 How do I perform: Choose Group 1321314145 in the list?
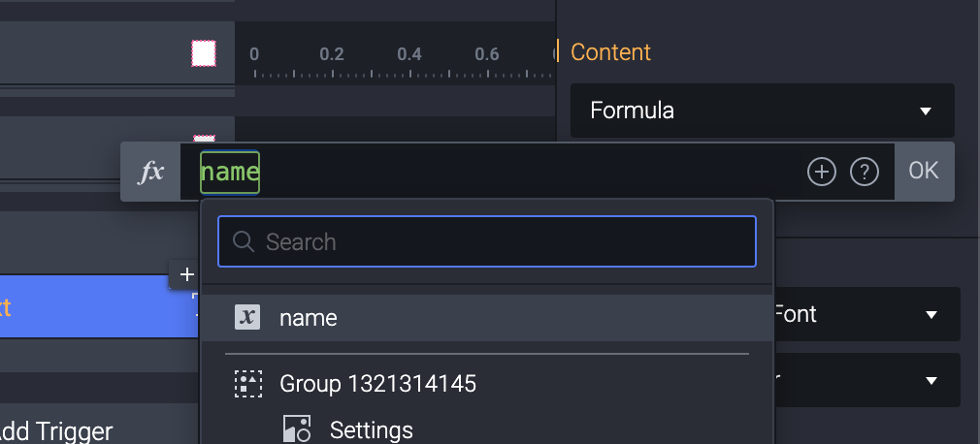tap(377, 384)
